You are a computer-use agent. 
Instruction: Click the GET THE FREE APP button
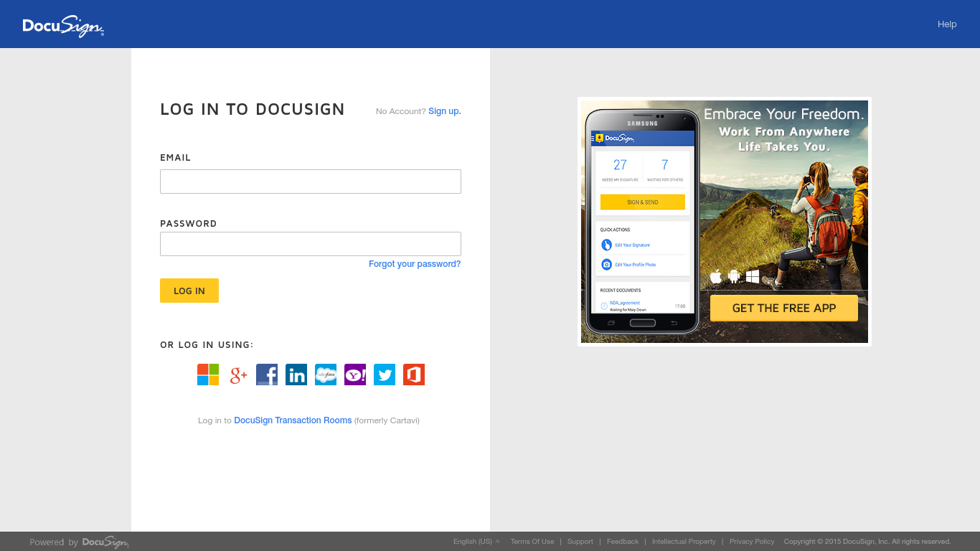[784, 308]
